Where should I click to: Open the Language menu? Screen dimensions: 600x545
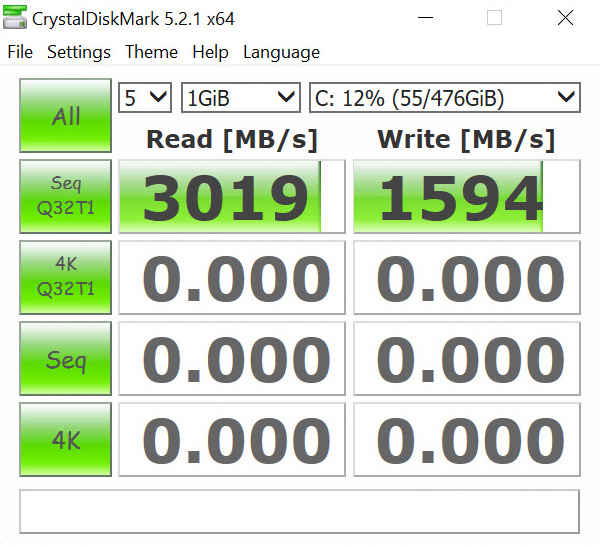[x=282, y=52]
